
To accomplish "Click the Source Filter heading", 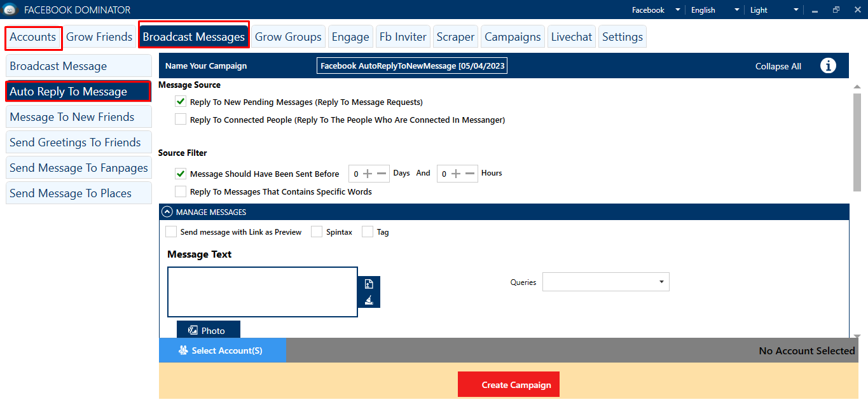I will [183, 153].
